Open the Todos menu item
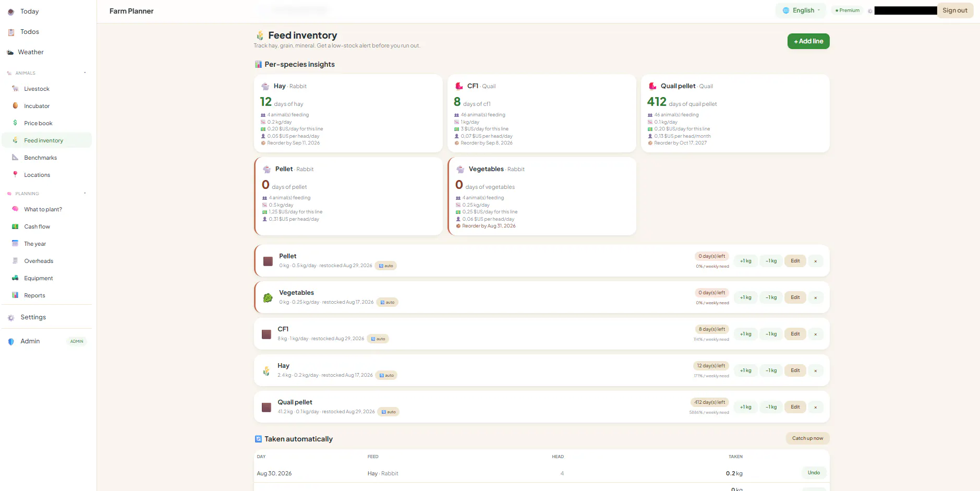Viewport: 980px width, 491px height. (x=46, y=32)
